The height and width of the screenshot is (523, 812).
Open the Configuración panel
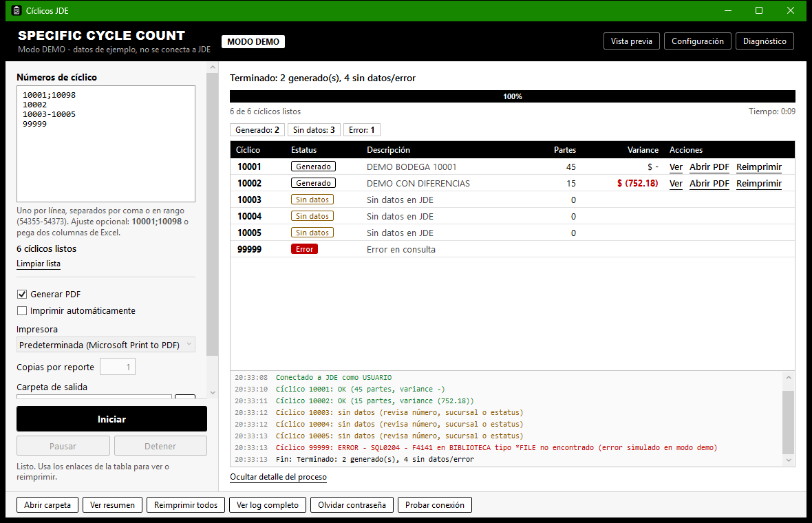[x=698, y=41]
